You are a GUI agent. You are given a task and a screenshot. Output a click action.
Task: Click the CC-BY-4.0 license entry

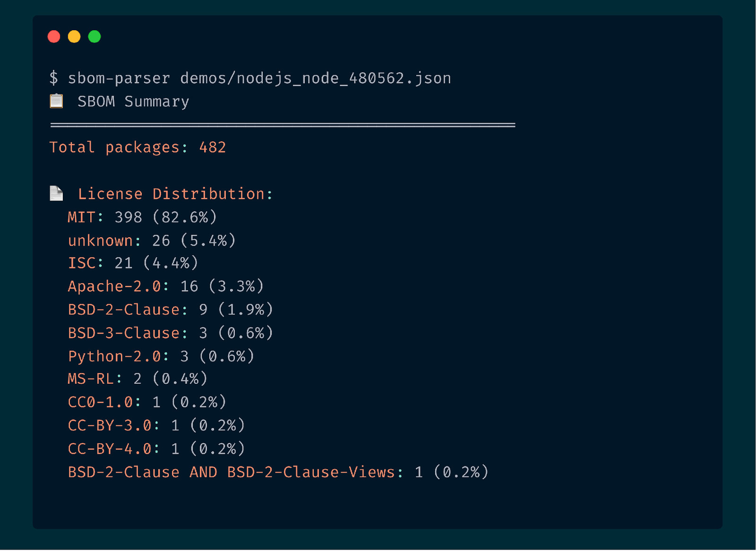156,449
